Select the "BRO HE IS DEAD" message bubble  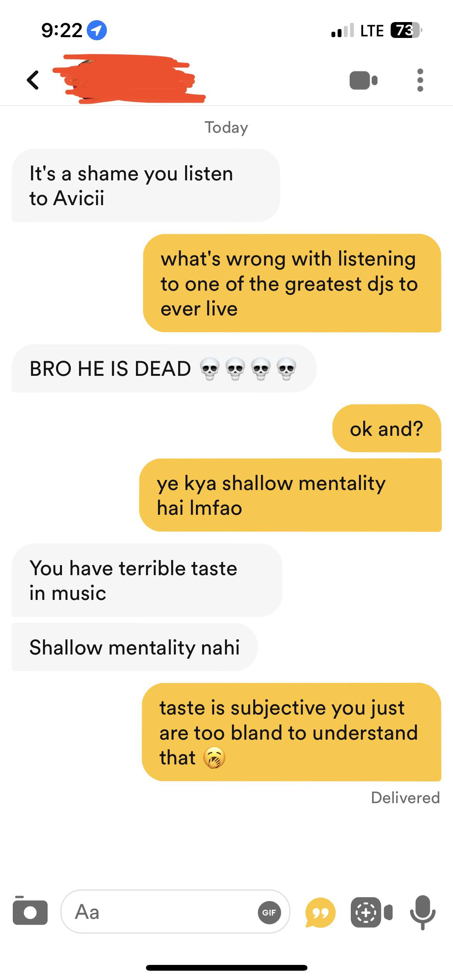[164, 368]
